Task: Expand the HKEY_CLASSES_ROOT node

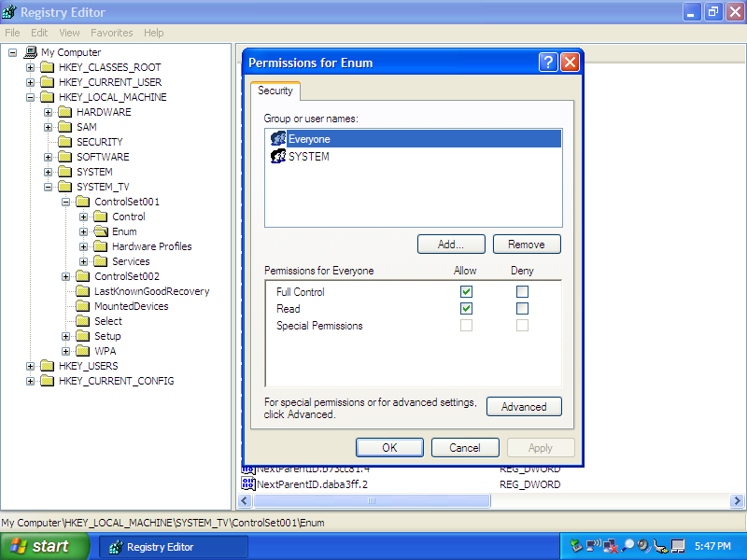Action: click(30, 67)
